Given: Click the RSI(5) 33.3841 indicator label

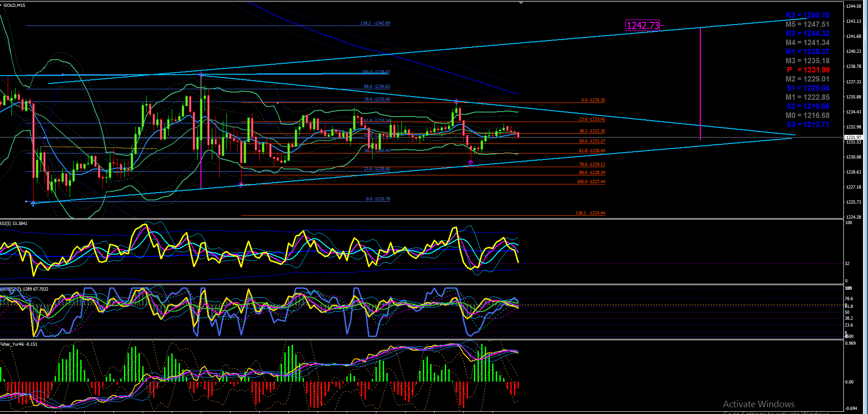Looking at the screenshot, I should (14, 224).
